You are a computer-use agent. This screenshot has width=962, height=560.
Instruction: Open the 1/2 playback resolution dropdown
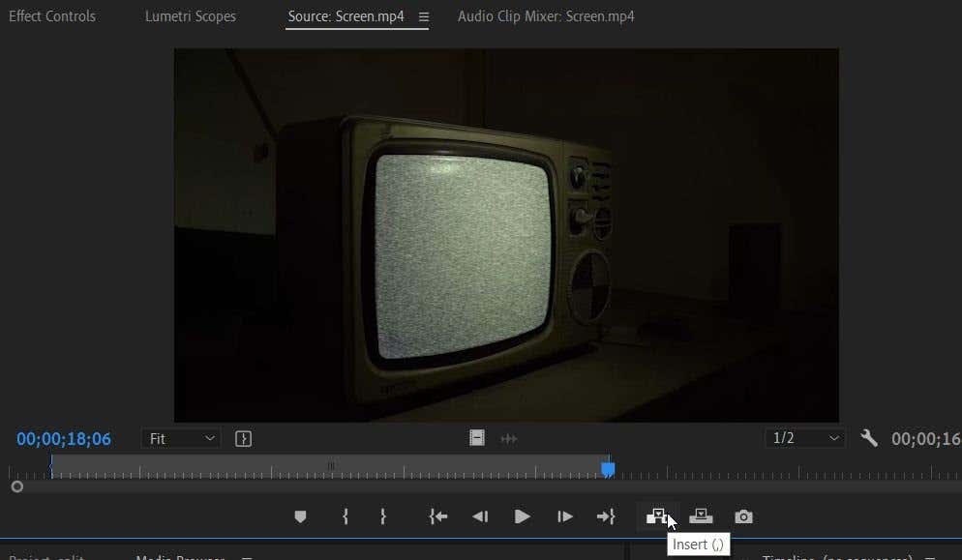[804, 438]
